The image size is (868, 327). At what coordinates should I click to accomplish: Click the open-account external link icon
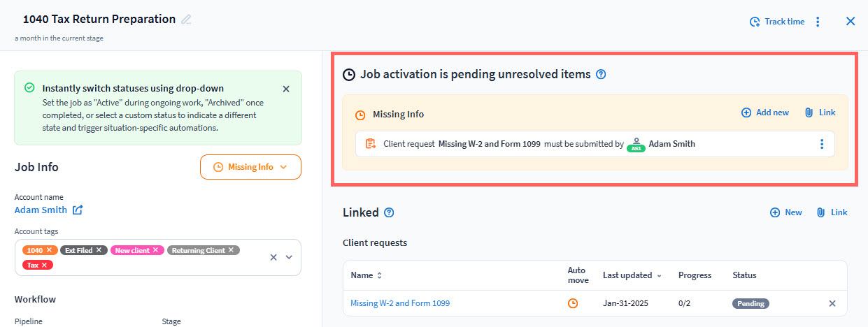[x=78, y=210]
